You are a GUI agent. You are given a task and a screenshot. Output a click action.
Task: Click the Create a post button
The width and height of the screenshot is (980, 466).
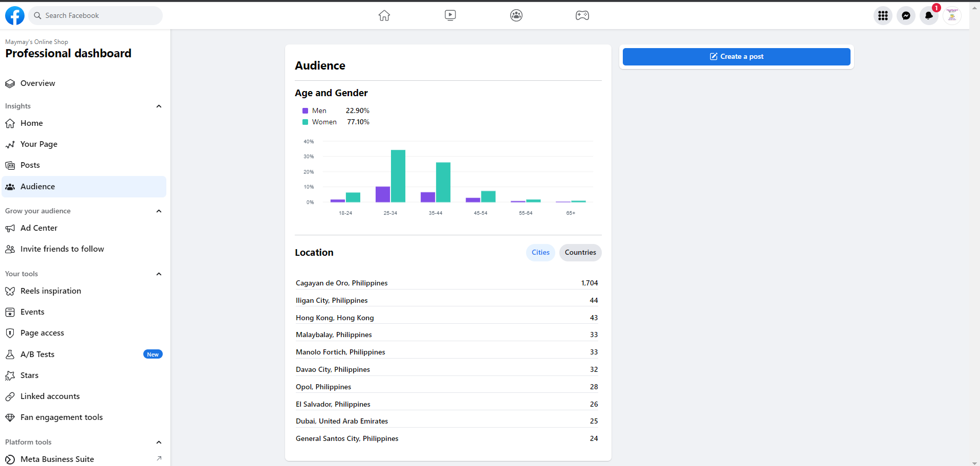(736, 57)
